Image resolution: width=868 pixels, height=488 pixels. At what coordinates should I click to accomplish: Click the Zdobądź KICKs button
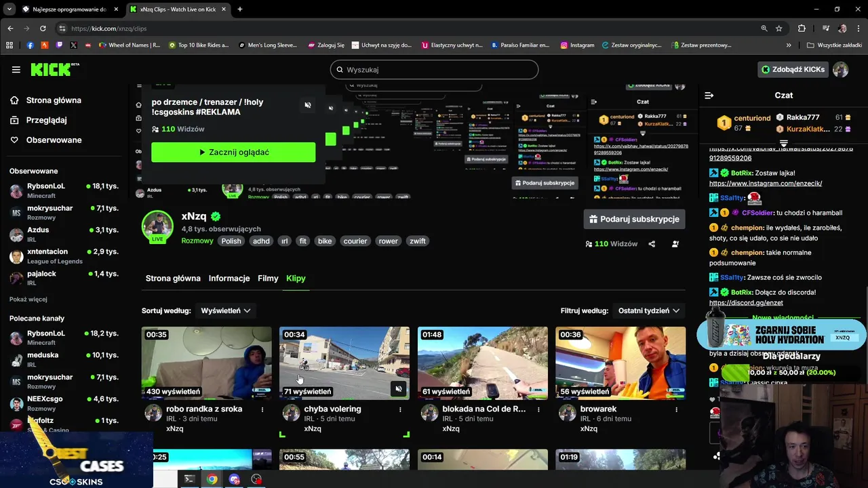[793, 69]
